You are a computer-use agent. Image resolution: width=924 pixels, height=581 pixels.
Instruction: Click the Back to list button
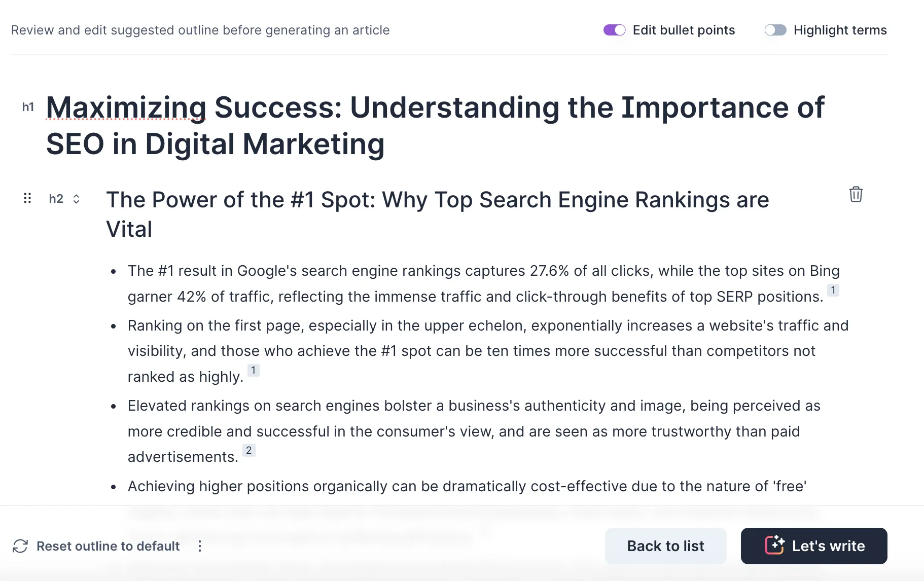665,546
